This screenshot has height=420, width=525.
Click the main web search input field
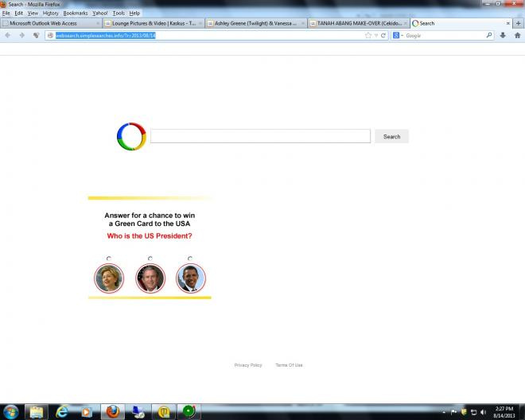click(x=260, y=137)
